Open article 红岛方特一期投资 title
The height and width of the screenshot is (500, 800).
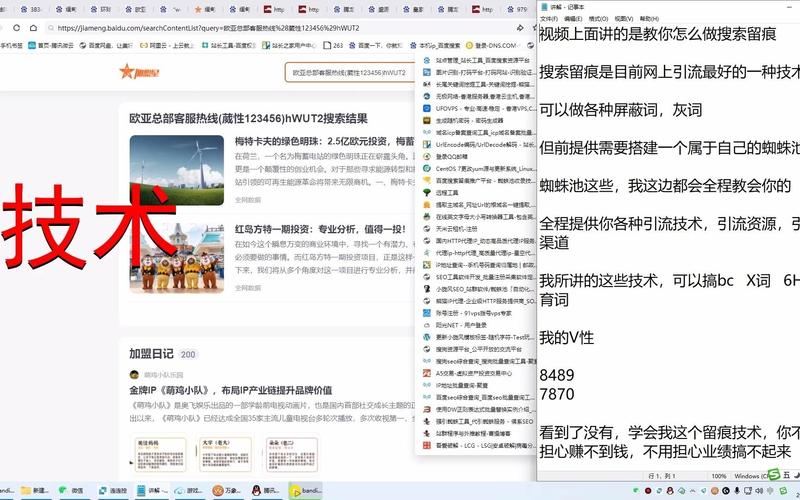point(320,229)
